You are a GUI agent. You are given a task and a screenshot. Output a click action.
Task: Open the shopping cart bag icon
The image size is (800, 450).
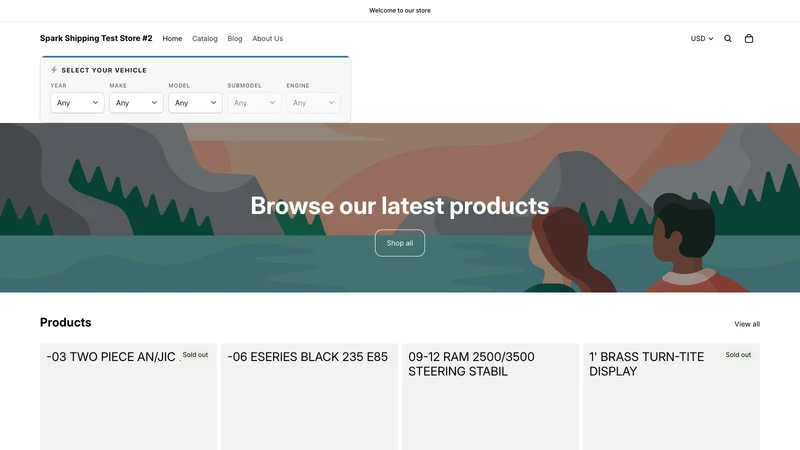coord(748,38)
